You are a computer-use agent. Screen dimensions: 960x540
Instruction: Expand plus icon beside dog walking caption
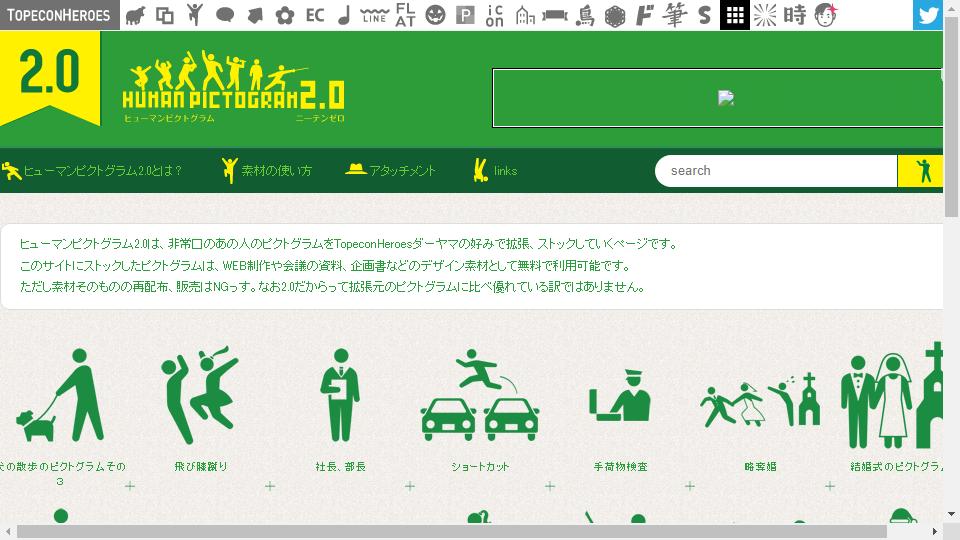(130, 486)
